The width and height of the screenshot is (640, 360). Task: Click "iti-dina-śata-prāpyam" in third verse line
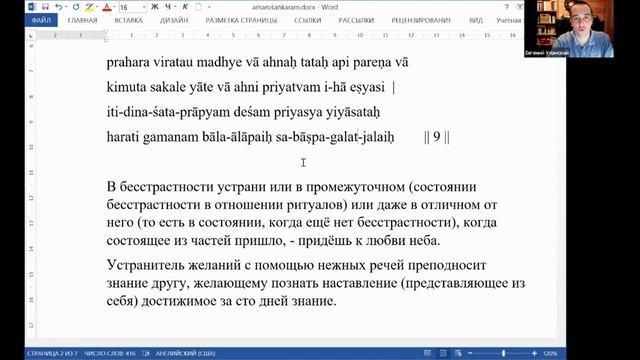coord(168,112)
